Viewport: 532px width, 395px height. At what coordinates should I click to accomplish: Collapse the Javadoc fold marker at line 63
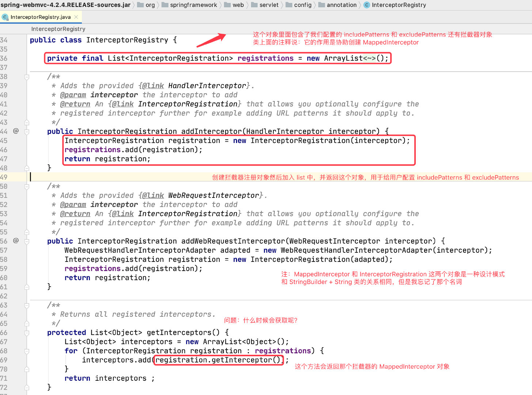[x=27, y=305]
